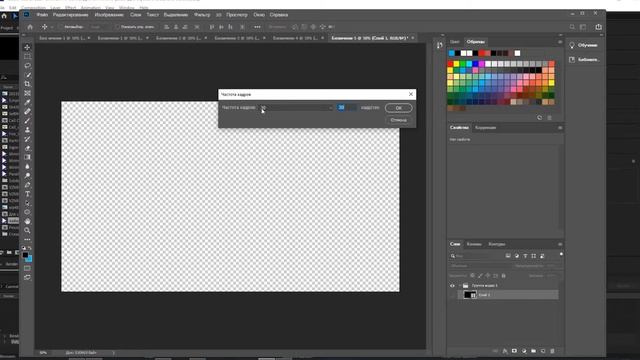Viewport: 640px width, 360px height.
Task: Open the Редактирование menu
Action: click(71, 15)
